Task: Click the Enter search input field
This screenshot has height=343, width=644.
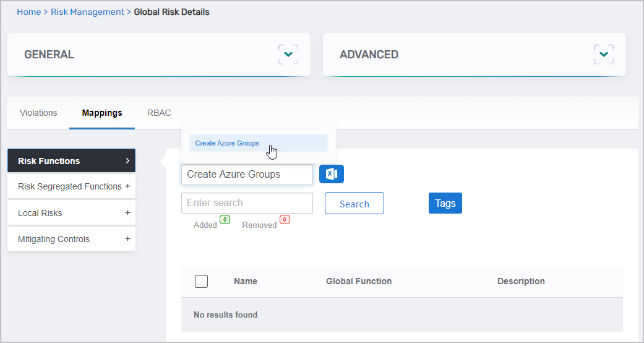Action: point(247,203)
